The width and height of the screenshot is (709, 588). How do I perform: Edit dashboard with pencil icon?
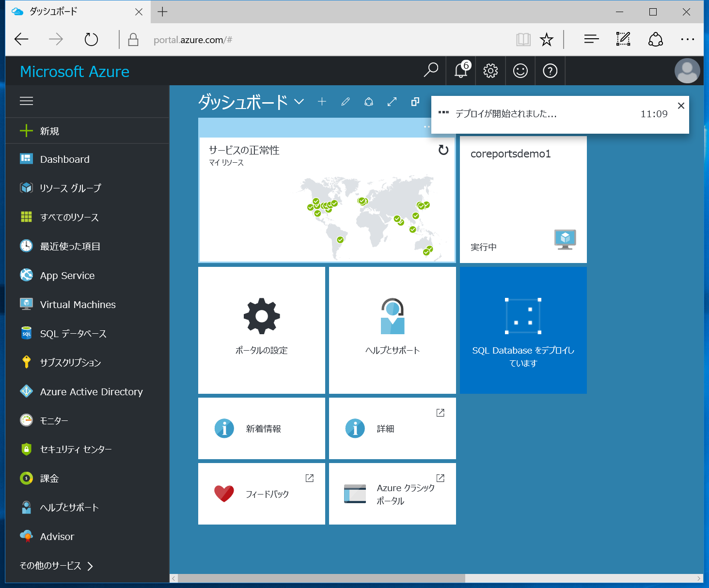click(346, 102)
